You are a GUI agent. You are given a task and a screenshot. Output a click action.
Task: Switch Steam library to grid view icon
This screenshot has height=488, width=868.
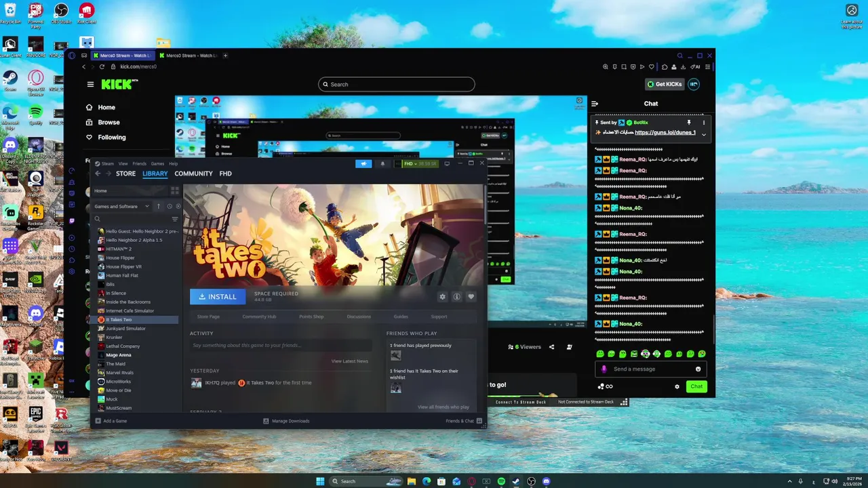point(175,191)
